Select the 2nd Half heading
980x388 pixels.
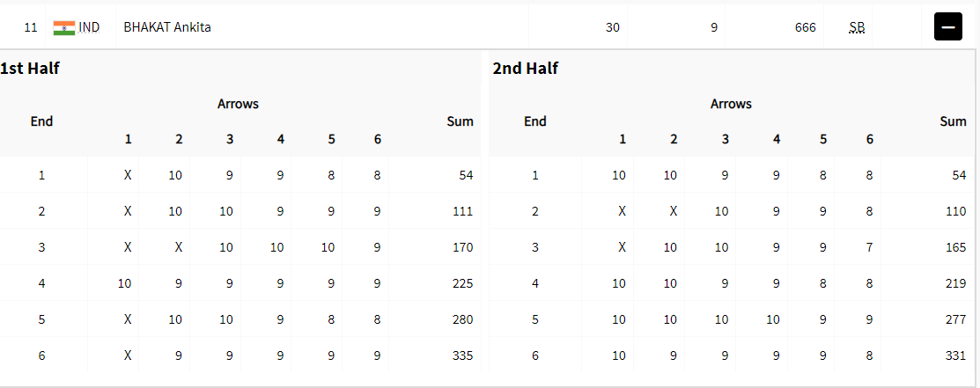pyautogui.click(x=526, y=69)
